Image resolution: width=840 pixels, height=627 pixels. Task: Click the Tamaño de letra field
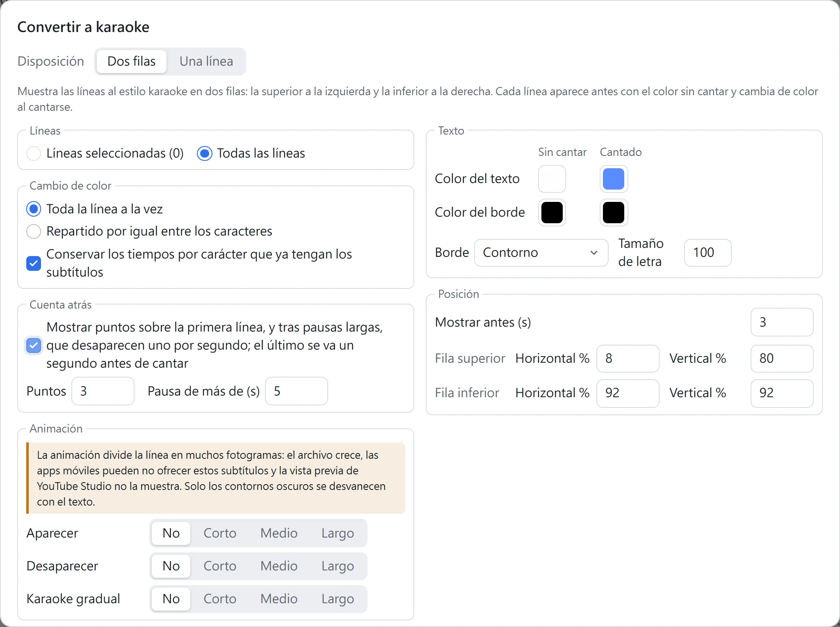pyautogui.click(x=708, y=253)
